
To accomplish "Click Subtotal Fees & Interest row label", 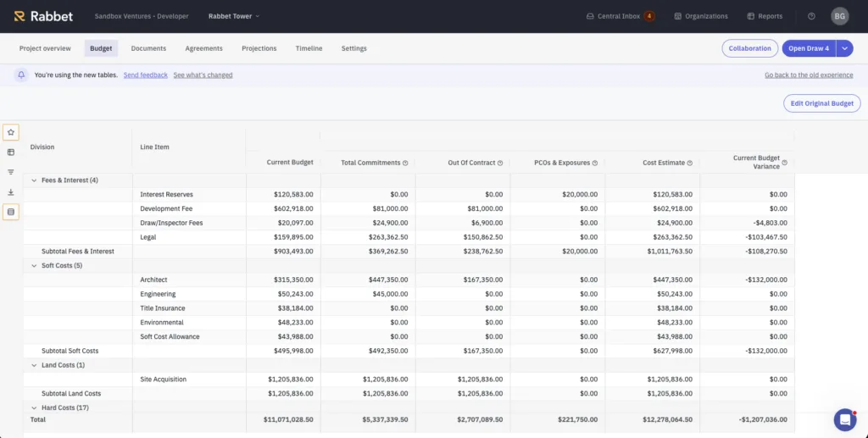I will click(77, 251).
